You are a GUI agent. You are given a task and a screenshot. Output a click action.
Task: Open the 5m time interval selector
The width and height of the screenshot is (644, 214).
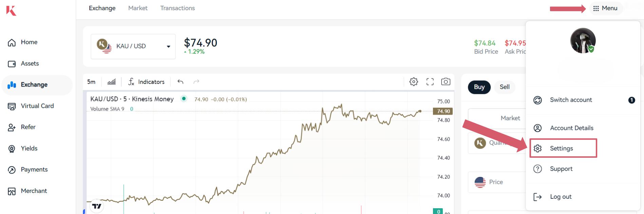point(91,82)
